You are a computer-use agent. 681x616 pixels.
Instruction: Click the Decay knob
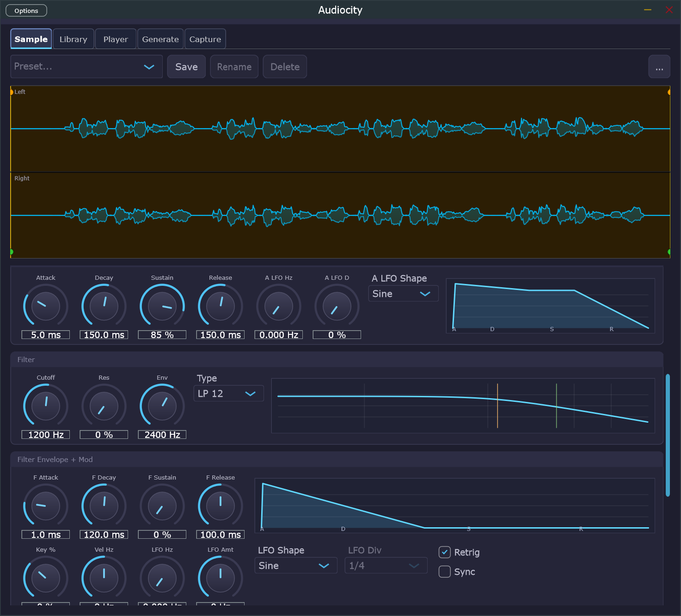104,306
